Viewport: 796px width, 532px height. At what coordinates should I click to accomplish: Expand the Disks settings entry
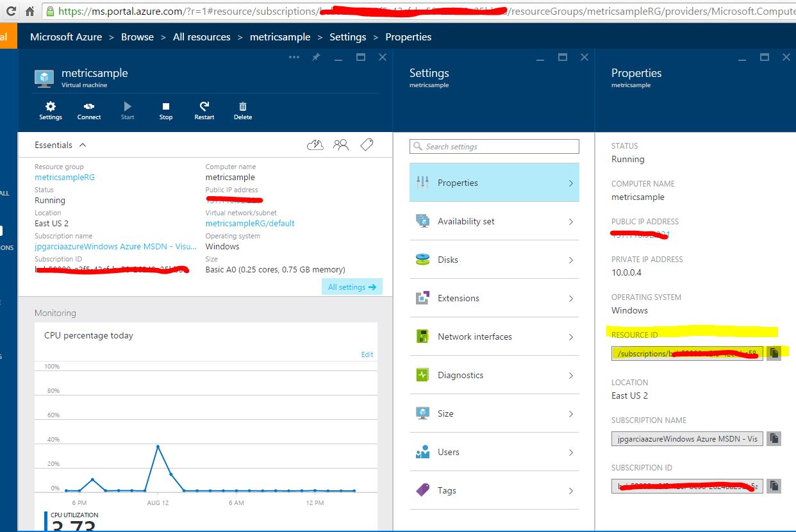[494, 260]
